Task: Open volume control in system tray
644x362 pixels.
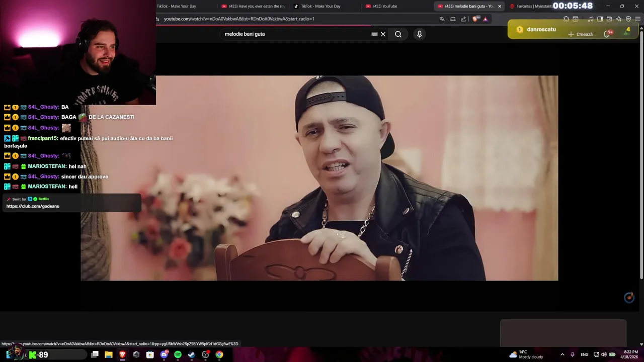Action: coord(604,354)
